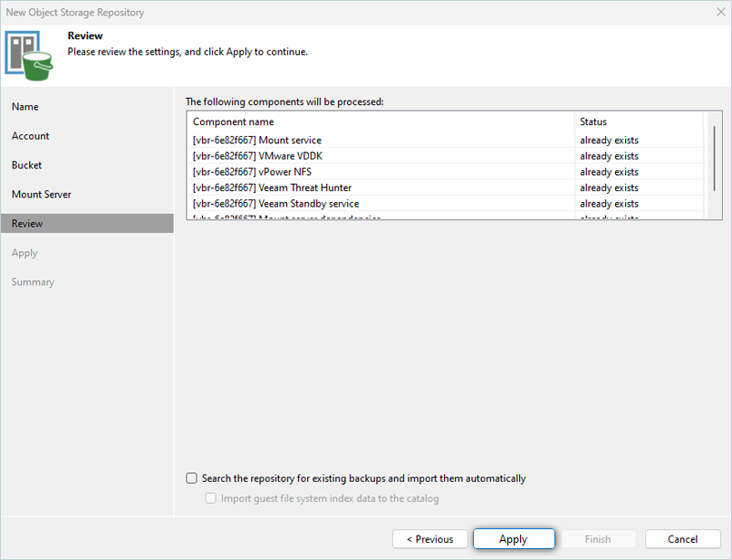Screen dimensions: 732x560
Task: Go back with the Previous button
Action: (429, 539)
